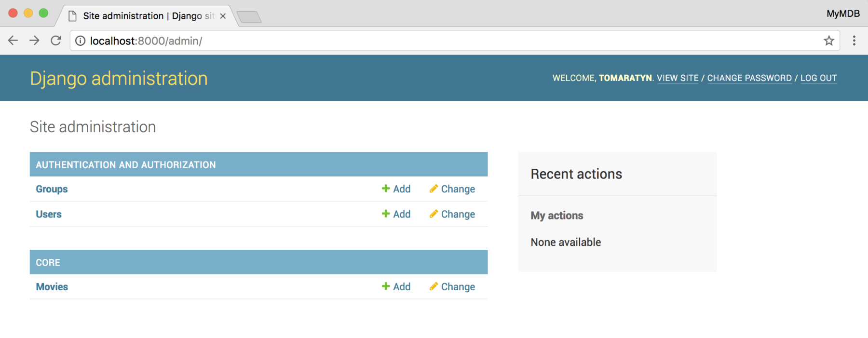Click the MyMDB profile button
Screen dimensions: 868x338
(x=843, y=14)
